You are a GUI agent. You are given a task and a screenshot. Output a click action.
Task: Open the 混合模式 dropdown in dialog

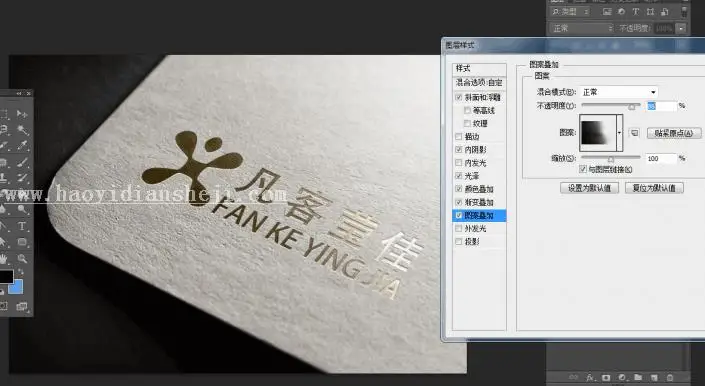[619, 92]
